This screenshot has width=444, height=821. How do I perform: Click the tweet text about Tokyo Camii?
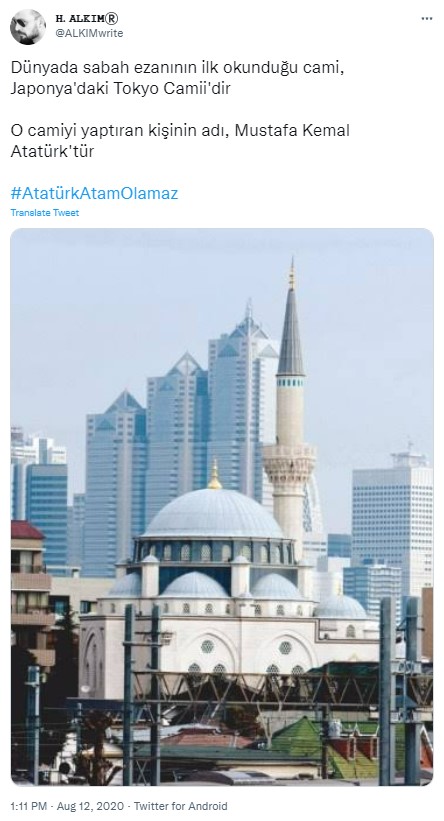pyautogui.click(x=177, y=78)
